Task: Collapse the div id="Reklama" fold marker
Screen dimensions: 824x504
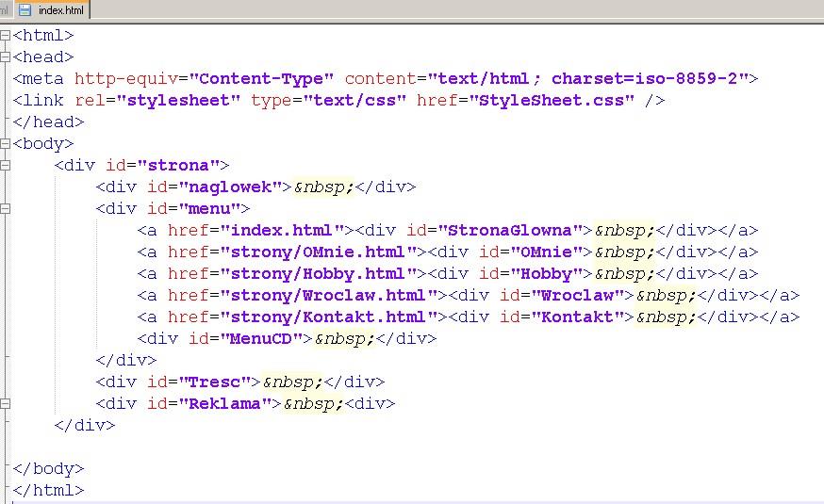Action: 5,404
